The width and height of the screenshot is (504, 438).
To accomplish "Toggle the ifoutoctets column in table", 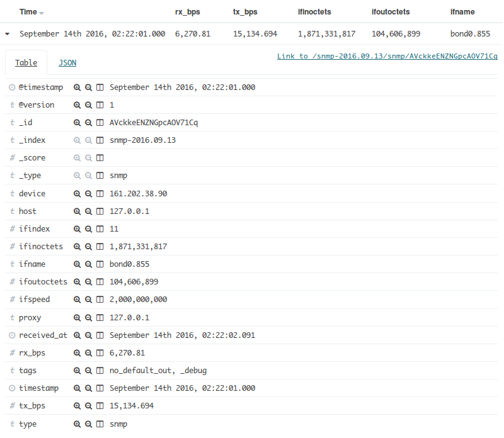I will [x=100, y=282].
